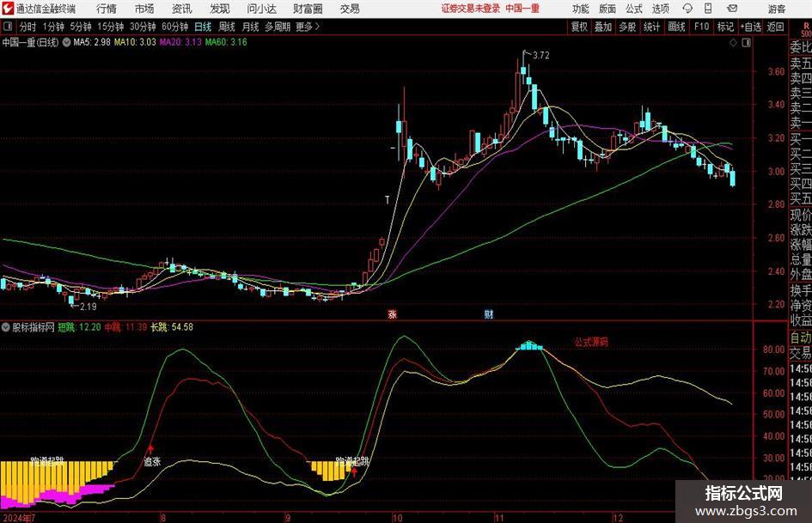Click the 追涨 signal label
Viewport: 812px width, 523px height.
(152, 461)
